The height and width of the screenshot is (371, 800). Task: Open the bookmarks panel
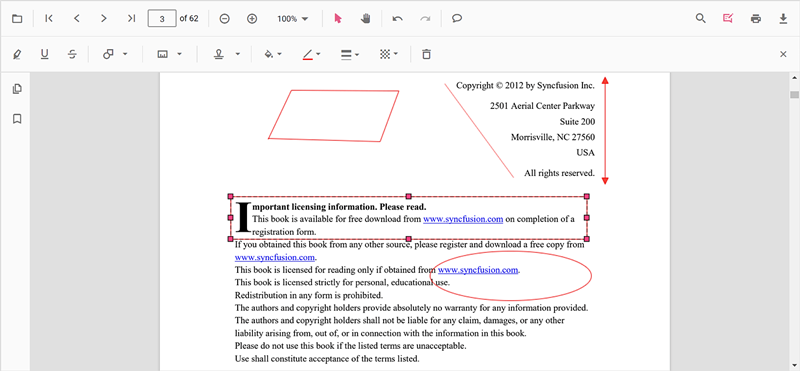[x=17, y=119]
